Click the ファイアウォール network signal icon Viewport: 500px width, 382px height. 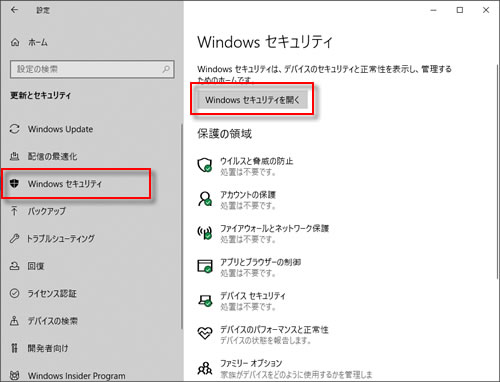tap(205, 232)
